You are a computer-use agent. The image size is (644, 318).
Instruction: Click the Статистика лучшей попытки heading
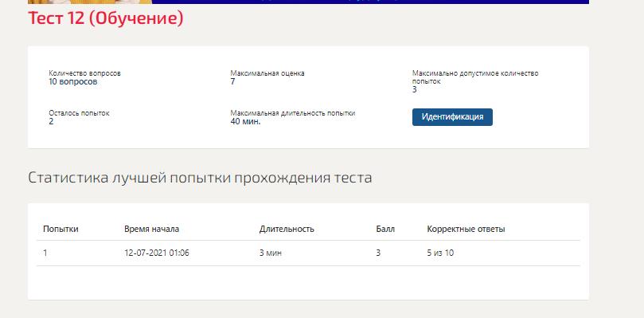coord(200,178)
